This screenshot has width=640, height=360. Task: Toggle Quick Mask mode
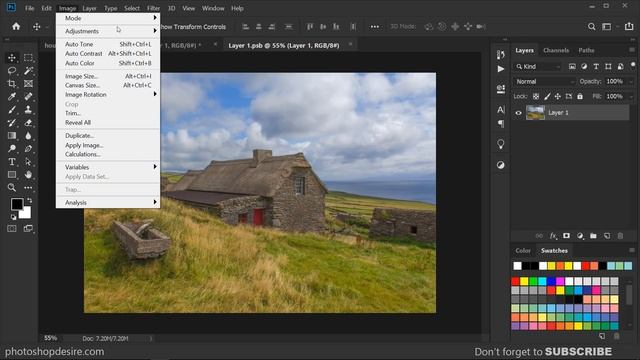12,229
